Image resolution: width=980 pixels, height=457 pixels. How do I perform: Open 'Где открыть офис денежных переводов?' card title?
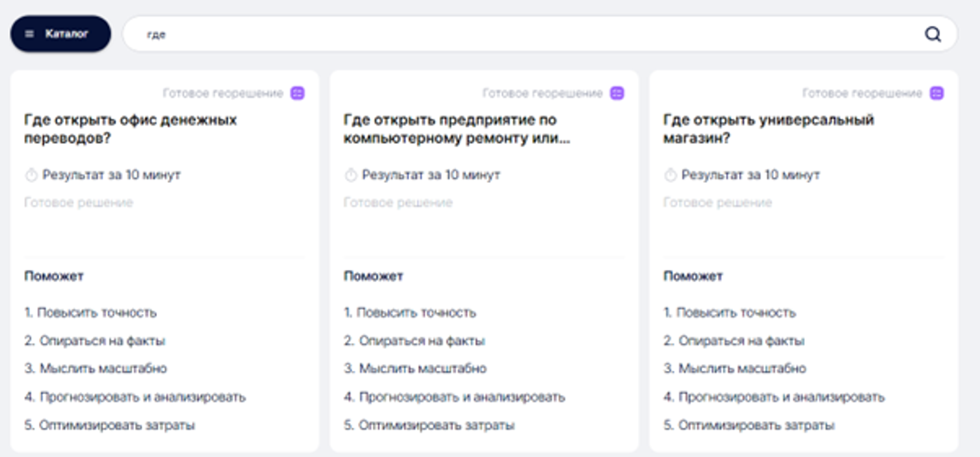(x=130, y=129)
